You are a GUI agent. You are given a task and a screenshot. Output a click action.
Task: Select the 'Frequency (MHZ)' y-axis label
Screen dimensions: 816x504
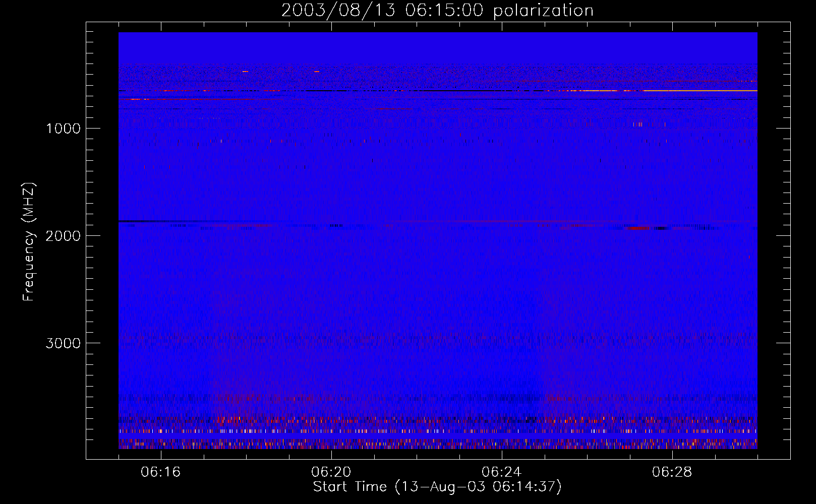pyautogui.click(x=29, y=242)
